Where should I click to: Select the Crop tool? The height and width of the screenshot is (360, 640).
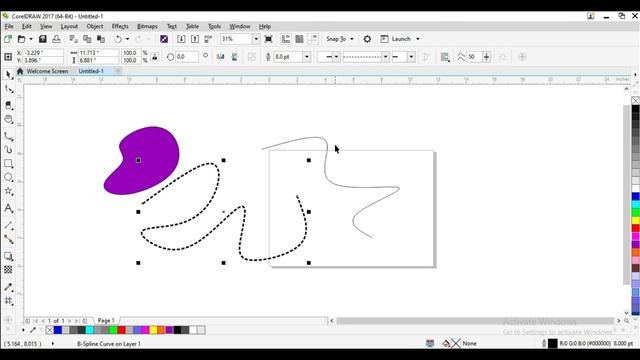pos(8,105)
